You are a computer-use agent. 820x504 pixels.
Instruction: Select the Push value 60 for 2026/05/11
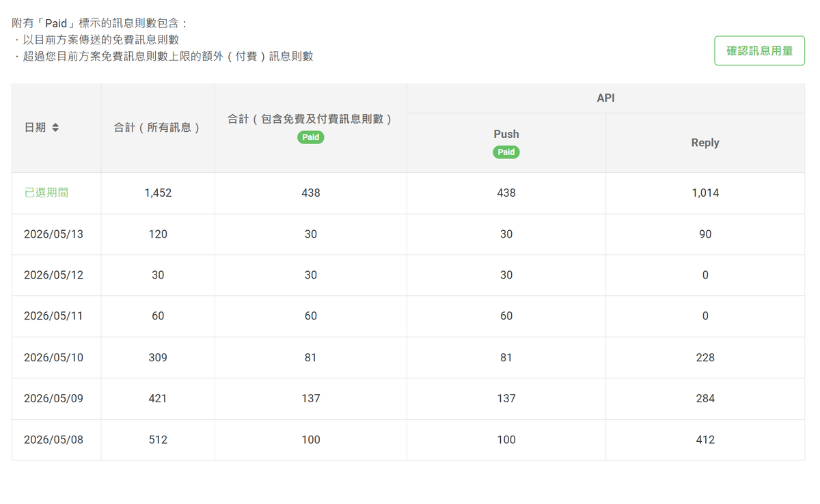click(x=506, y=316)
